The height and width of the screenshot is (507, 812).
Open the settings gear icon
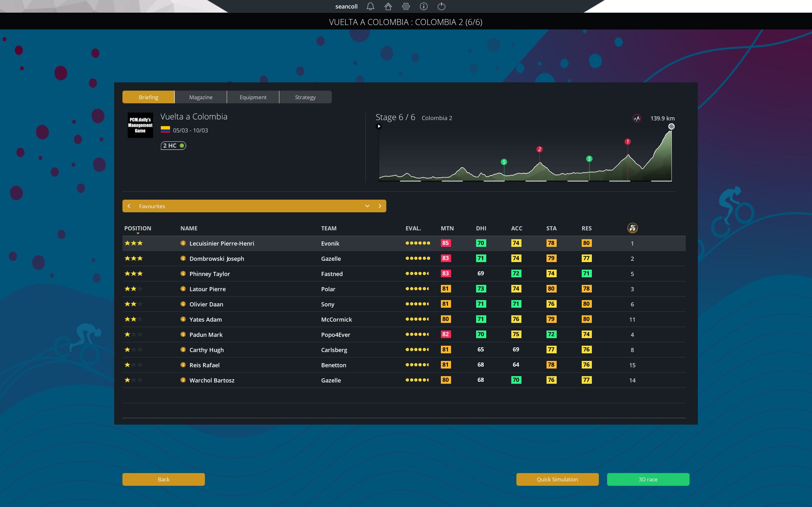tap(406, 6)
